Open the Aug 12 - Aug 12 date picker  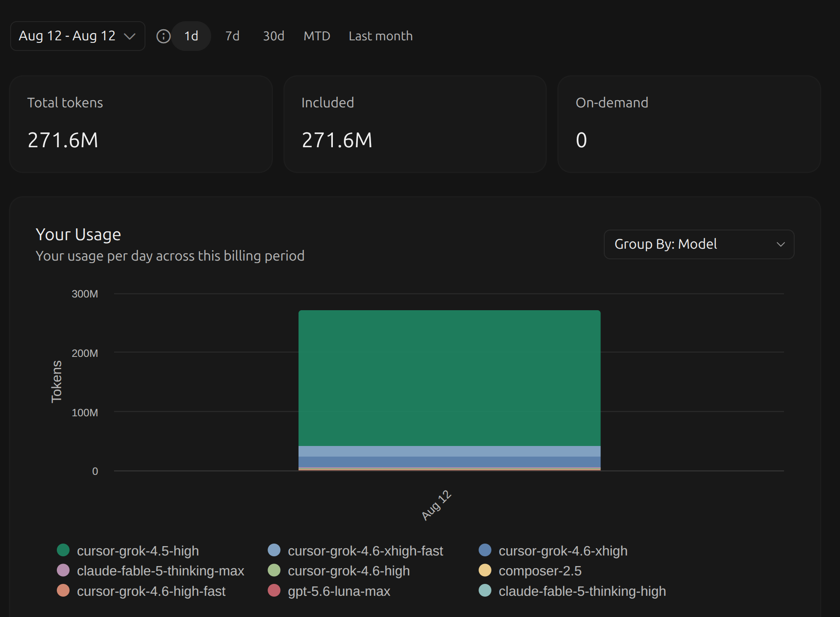[78, 36]
